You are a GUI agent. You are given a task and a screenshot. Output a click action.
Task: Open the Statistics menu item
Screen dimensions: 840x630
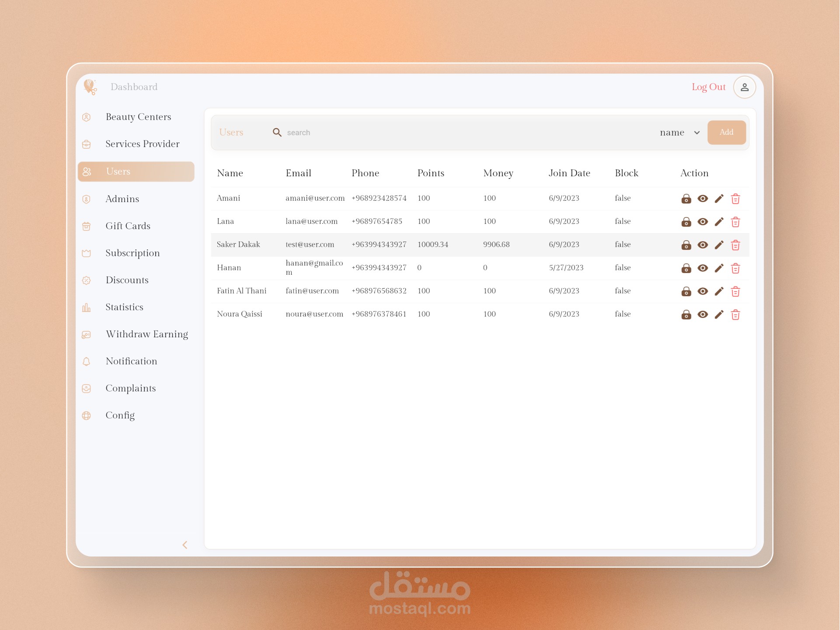pos(124,307)
